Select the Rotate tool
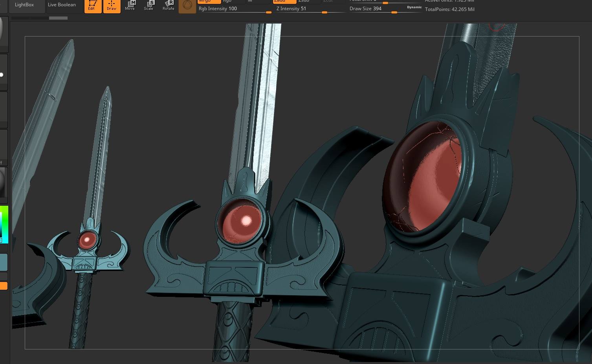 click(168, 6)
